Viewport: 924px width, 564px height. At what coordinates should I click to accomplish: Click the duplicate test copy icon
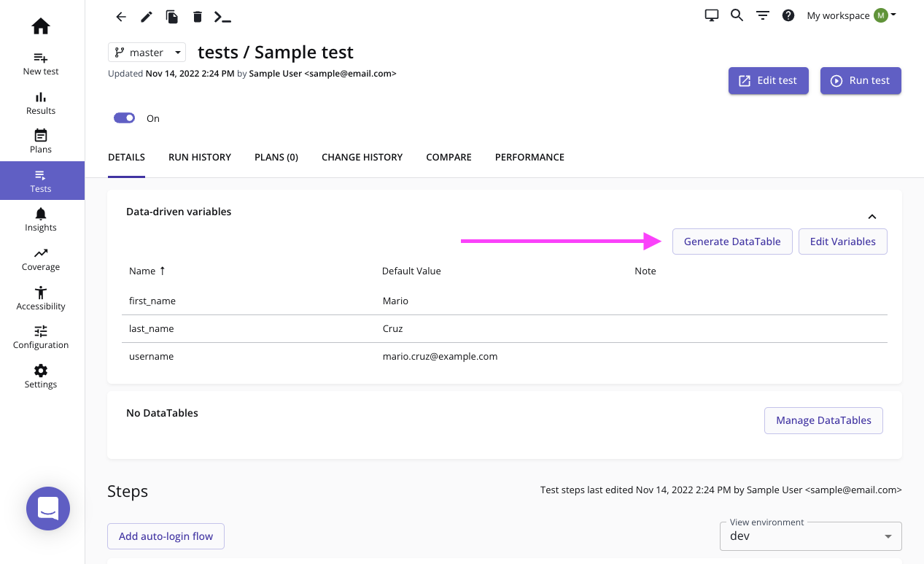click(x=172, y=17)
